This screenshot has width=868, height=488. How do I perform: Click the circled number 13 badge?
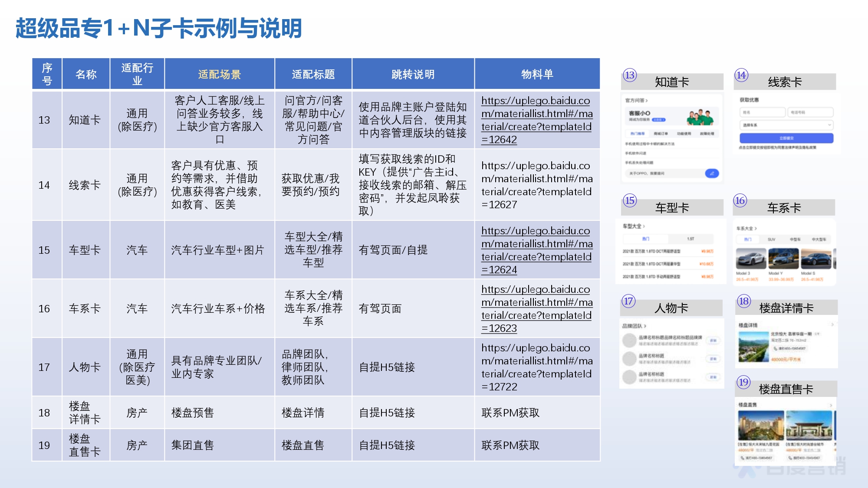point(629,75)
